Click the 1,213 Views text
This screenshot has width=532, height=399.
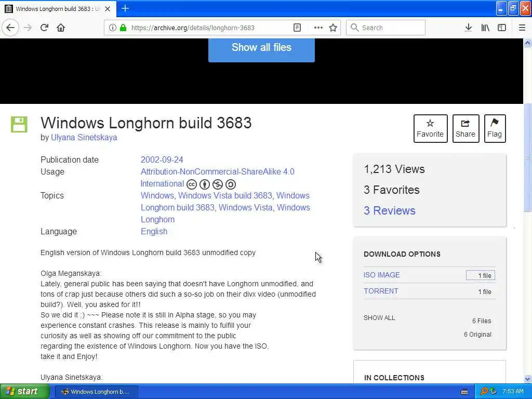[394, 169]
